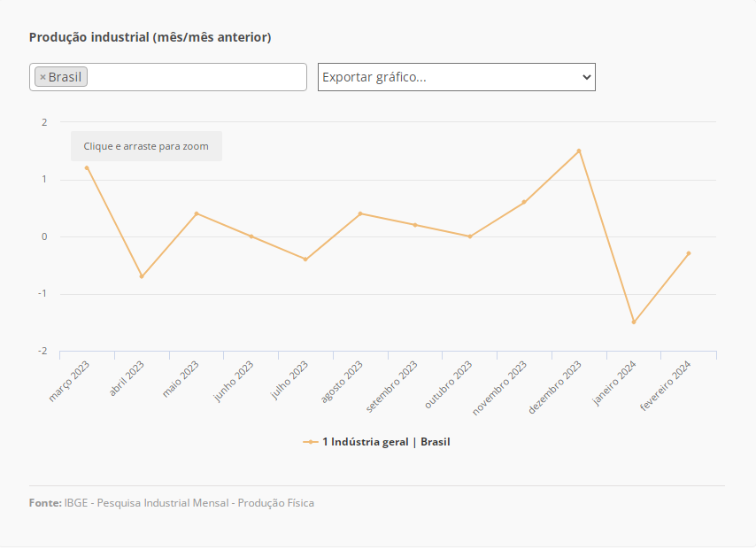Remove the Brasil tag with its x icon
Viewport: 756px width, 550px height.
coord(42,78)
